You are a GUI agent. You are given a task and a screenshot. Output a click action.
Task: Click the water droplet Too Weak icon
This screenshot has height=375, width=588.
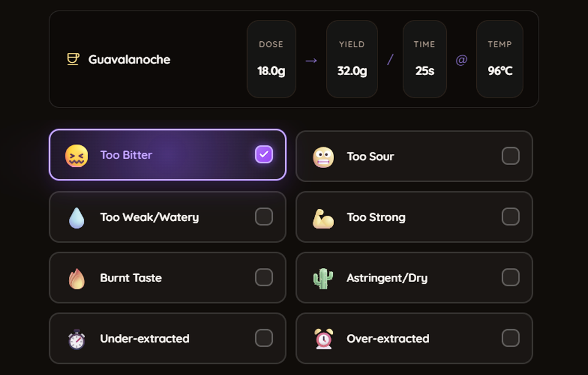click(x=76, y=217)
